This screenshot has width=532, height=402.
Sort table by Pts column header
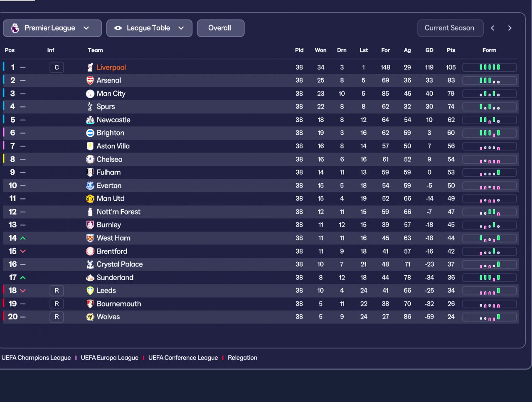[x=451, y=50]
